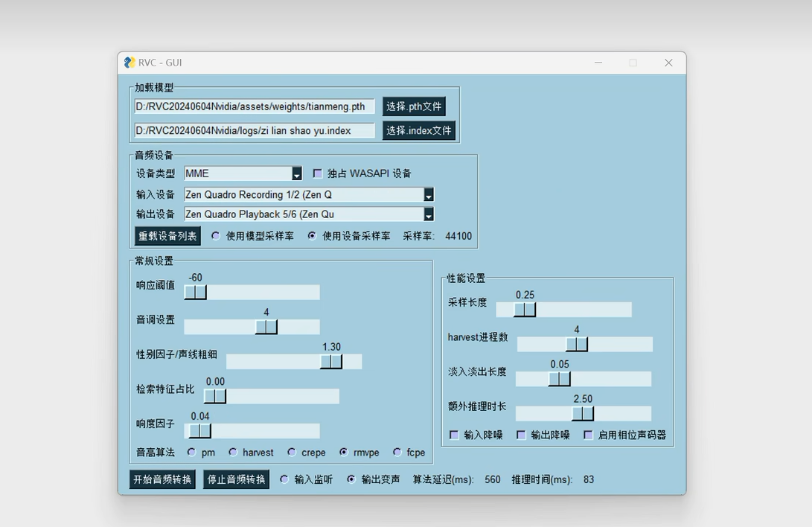Click the sample rate value 44100
The height and width of the screenshot is (527, 812).
click(458, 236)
